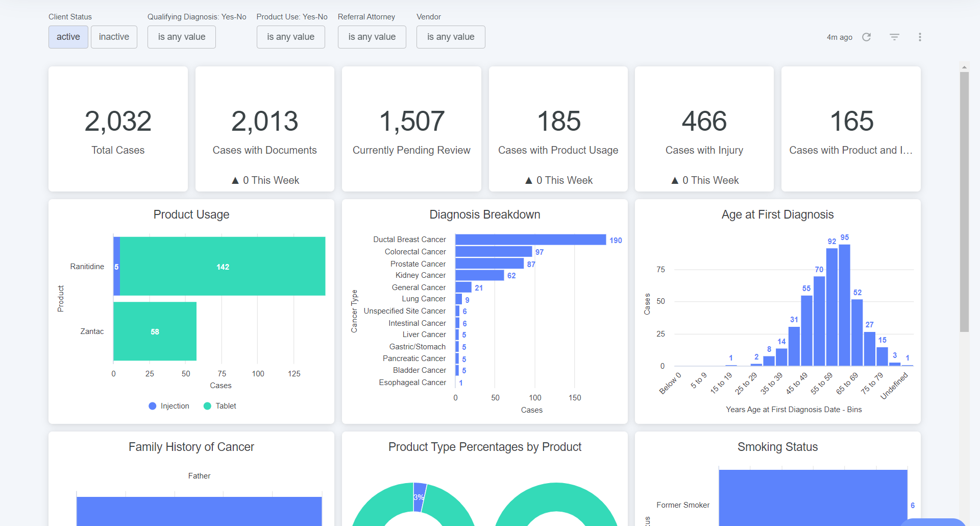Screen dimensions: 980x526
Task: Click the Age at First Diagnosis title
Action: (x=777, y=214)
